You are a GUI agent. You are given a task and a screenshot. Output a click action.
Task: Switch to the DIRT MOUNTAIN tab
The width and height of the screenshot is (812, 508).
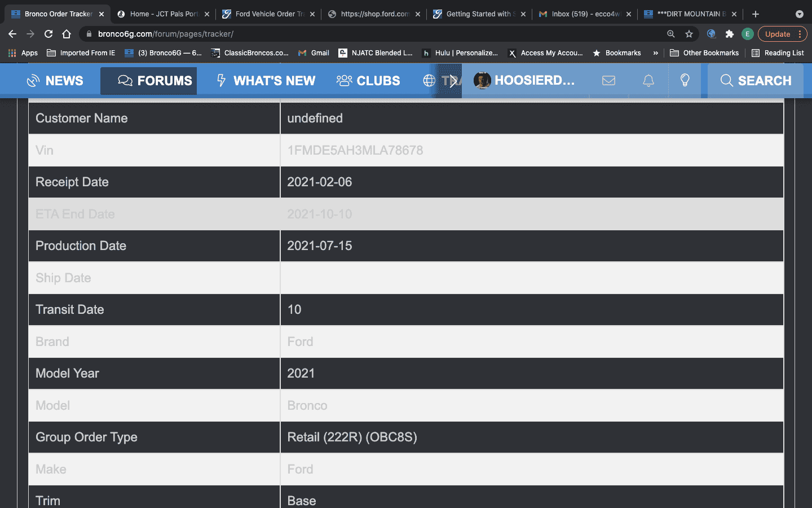(691, 14)
